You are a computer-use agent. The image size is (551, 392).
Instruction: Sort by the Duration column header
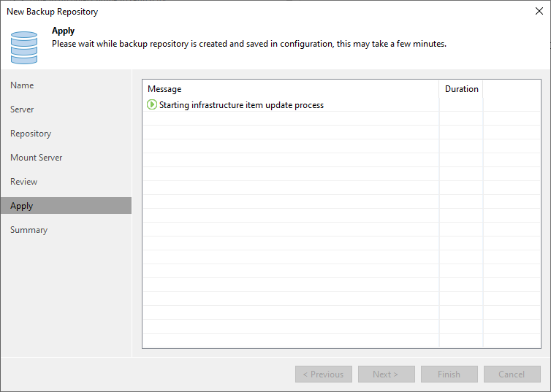click(x=461, y=89)
